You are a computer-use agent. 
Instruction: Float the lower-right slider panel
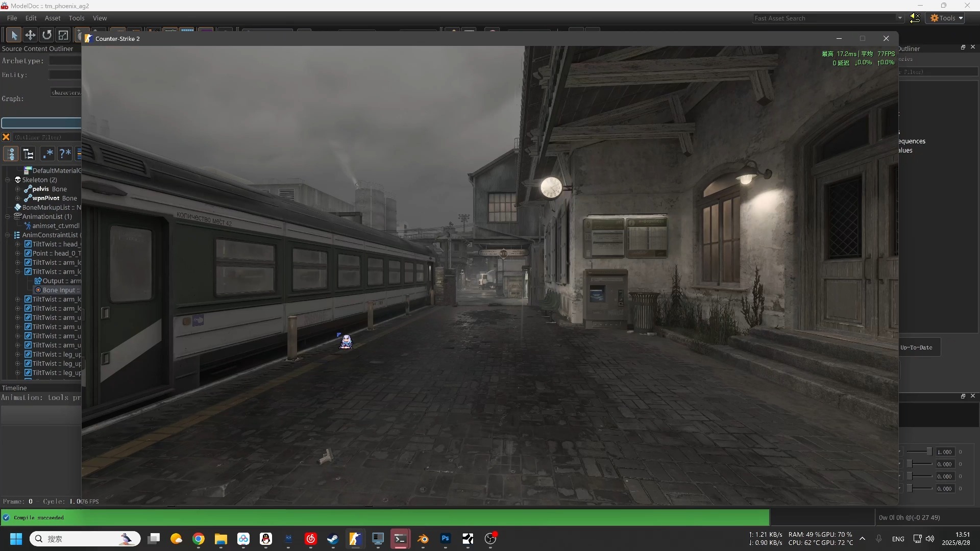tap(963, 396)
